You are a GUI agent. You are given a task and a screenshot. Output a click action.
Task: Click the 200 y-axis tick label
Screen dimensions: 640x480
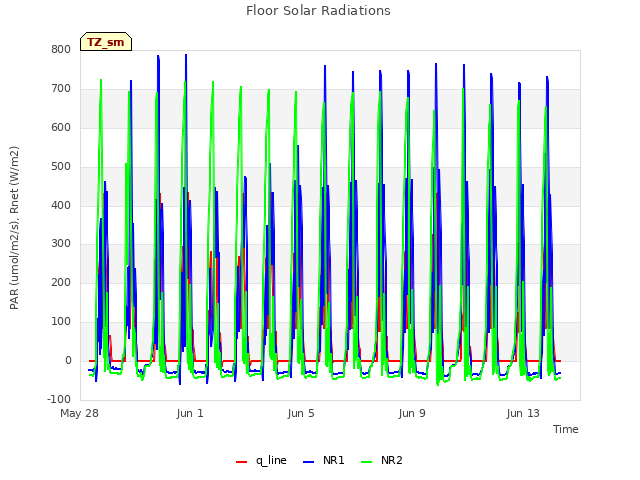point(61,282)
